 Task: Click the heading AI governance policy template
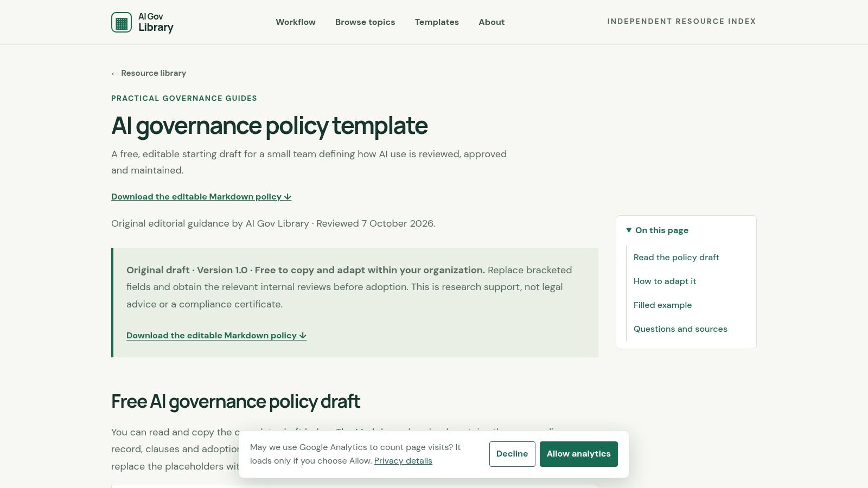pyautogui.click(x=270, y=126)
